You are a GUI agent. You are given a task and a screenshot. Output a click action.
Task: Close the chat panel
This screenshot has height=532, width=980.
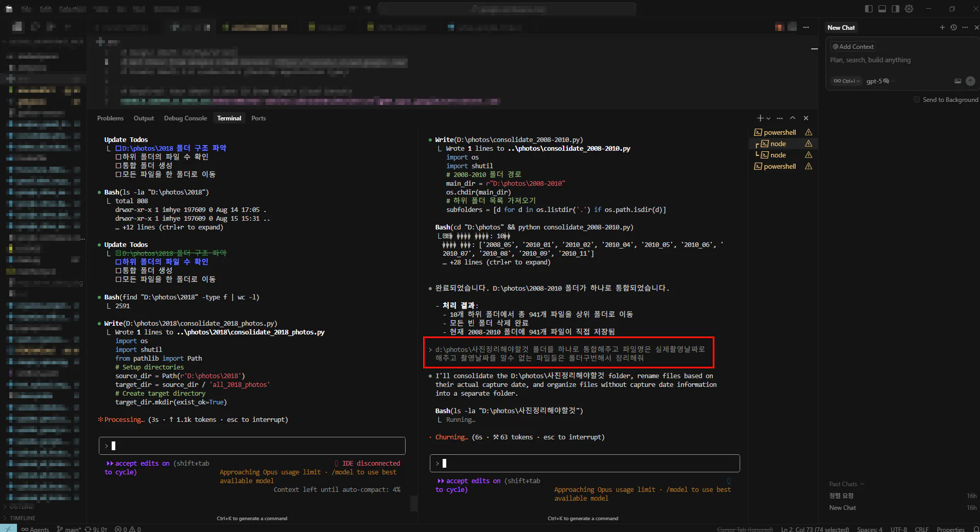tap(976, 28)
